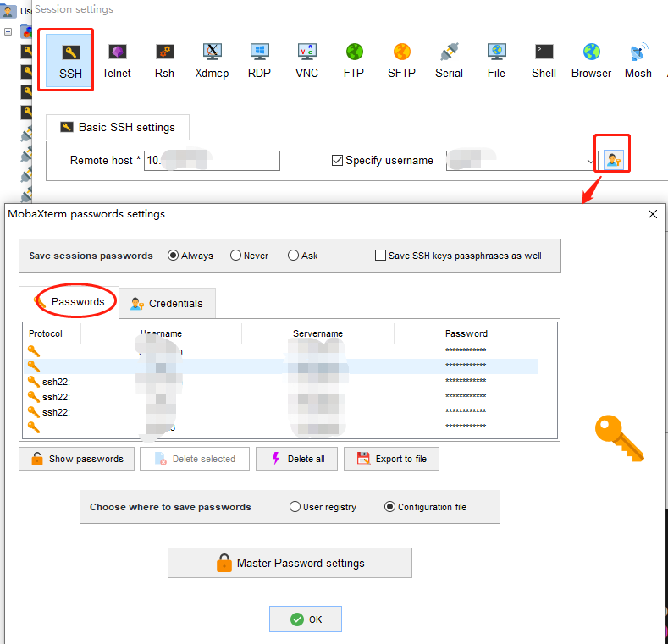Select the Telnet session type
This screenshot has width=668, height=644.
(x=117, y=60)
